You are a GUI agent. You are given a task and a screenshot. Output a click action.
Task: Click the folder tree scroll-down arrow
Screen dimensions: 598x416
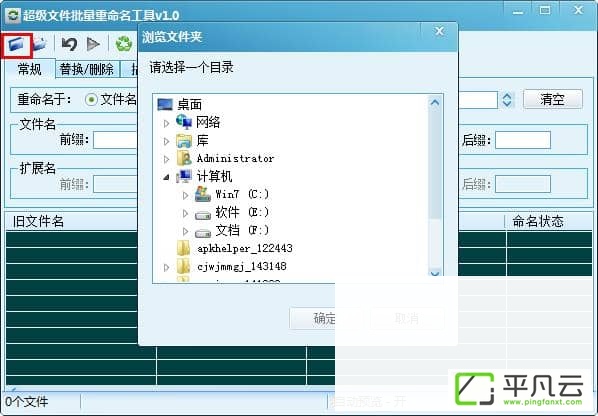[435, 273]
